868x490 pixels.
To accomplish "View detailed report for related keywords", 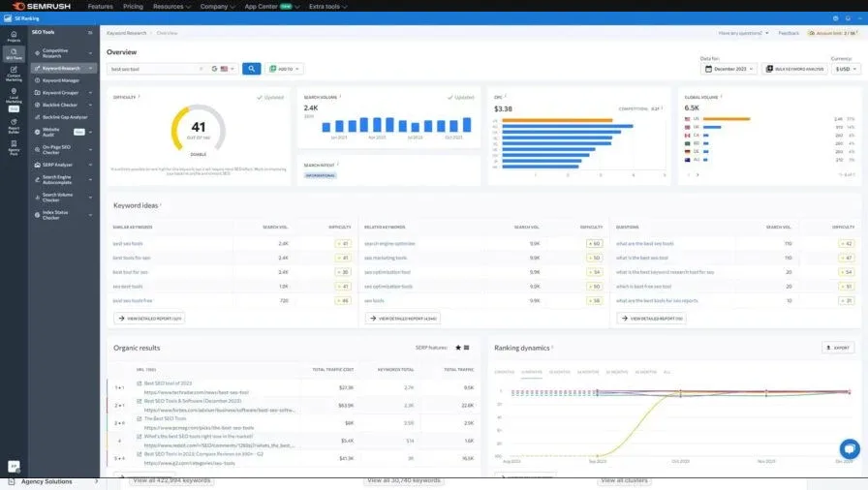I will (x=402, y=319).
